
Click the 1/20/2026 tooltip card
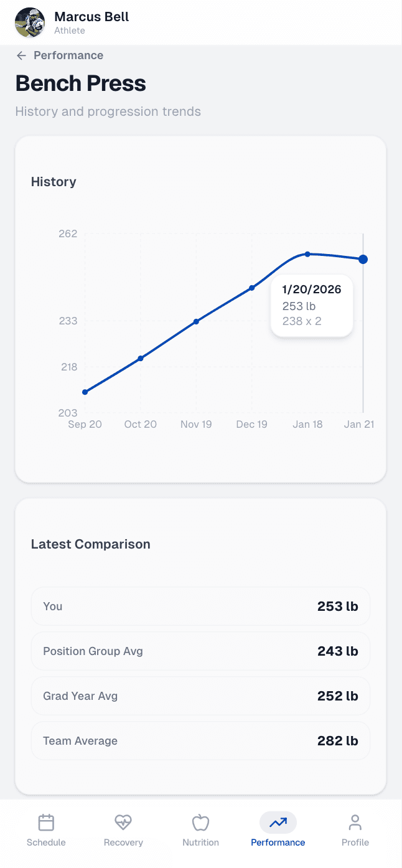click(312, 306)
